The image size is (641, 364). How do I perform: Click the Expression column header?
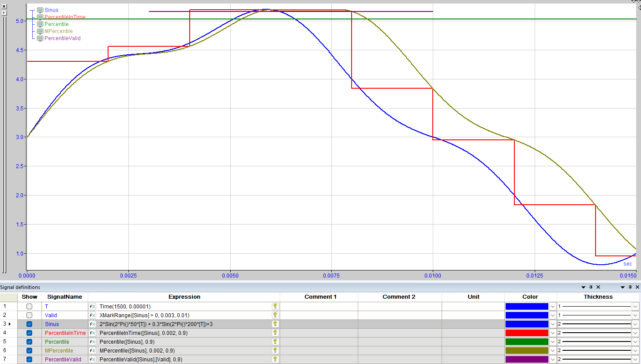(x=184, y=297)
